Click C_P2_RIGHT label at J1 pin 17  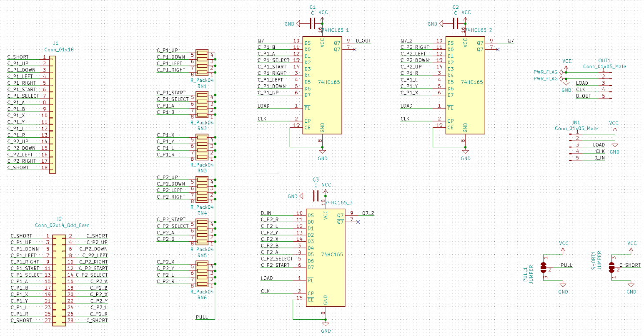(x=22, y=161)
